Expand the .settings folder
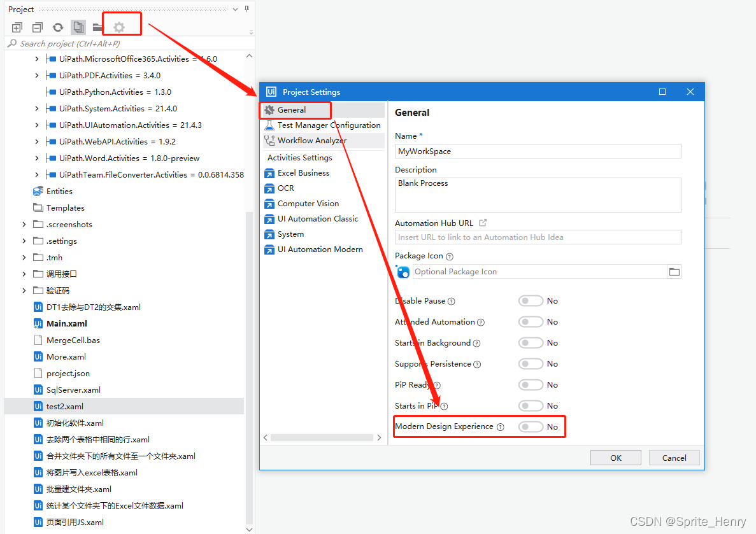756x534 pixels. [24, 241]
